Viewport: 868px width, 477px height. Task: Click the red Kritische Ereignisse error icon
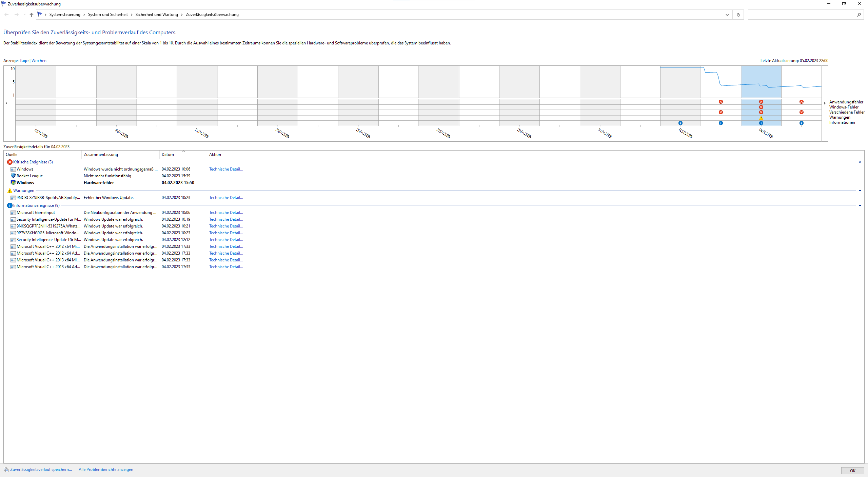coord(9,162)
